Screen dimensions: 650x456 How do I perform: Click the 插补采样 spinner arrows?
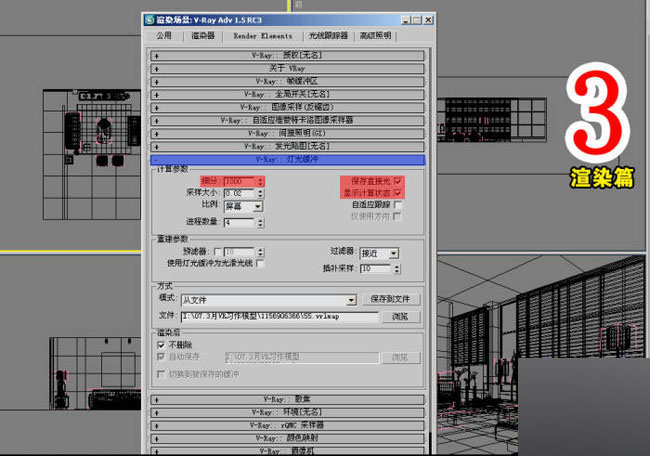point(397,269)
